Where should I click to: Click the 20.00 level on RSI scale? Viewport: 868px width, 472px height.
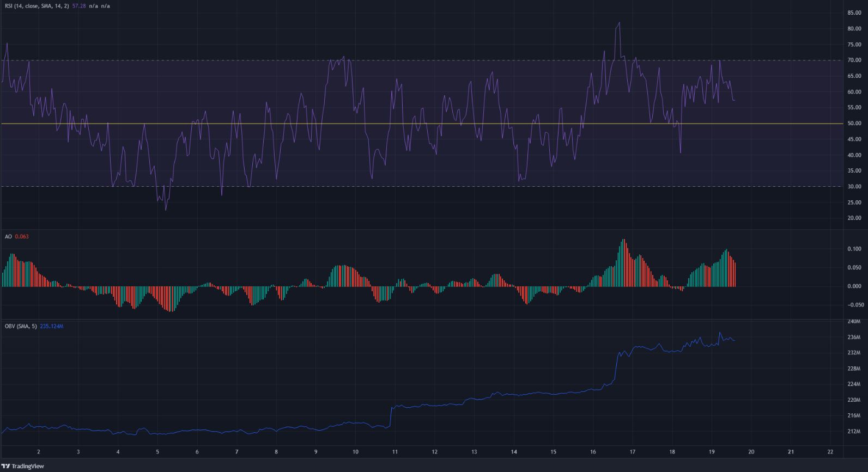854,218
